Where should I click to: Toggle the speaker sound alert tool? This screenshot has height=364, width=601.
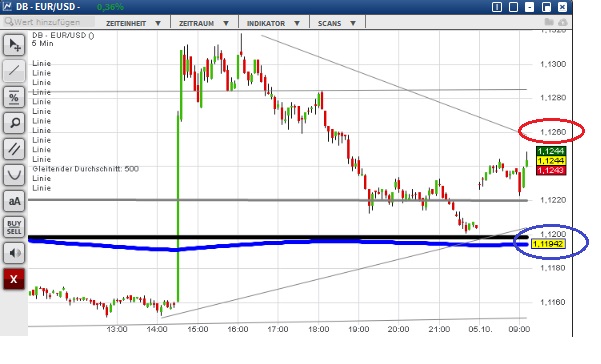coord(14,253)
